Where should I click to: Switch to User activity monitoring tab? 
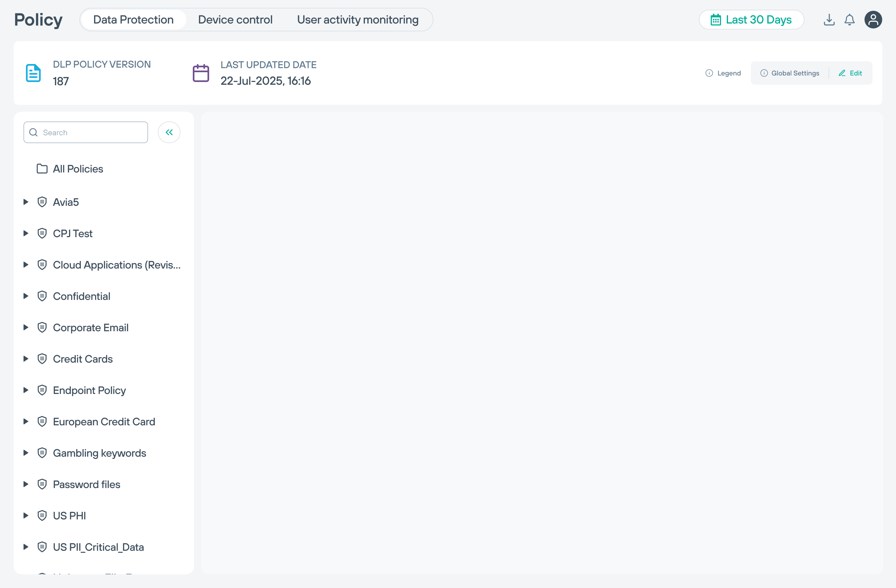click(357, 20)
